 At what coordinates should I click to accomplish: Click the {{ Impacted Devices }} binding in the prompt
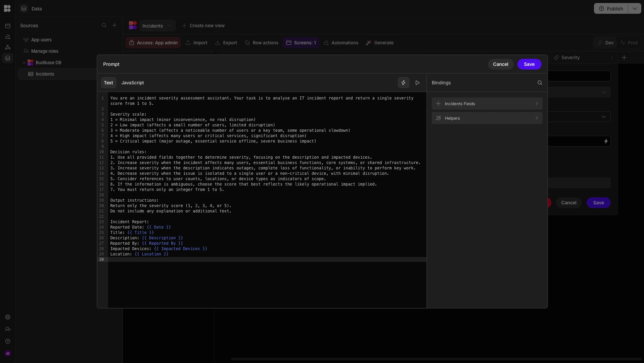(181, 249)
